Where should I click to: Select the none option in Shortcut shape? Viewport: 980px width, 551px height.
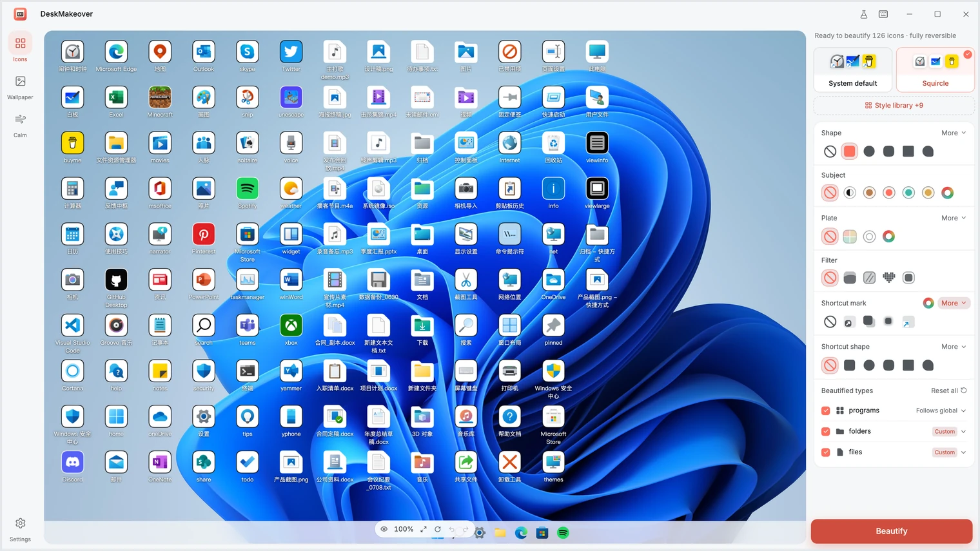tap(830, 365)
